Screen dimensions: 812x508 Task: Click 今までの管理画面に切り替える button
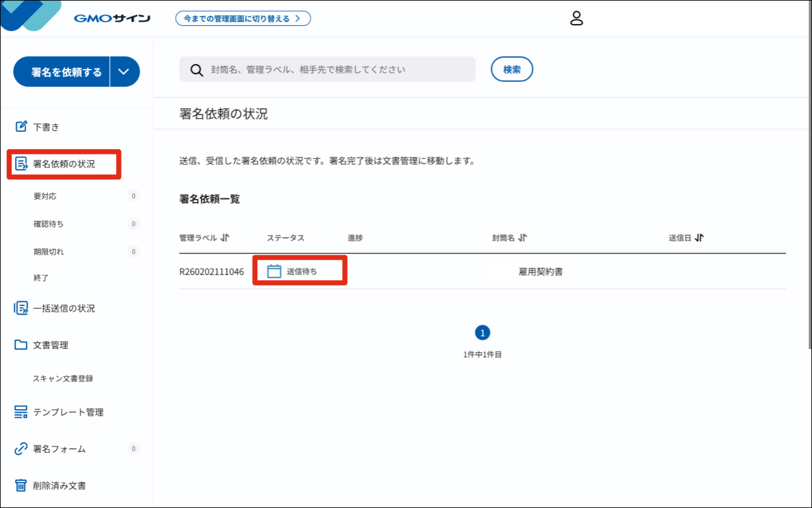[243, 18]
